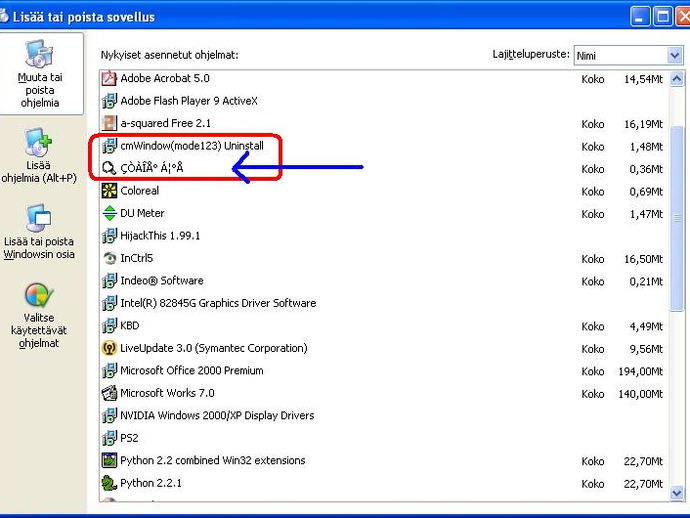Click the Lisää tai poista sovellus title bar icon

click(4, 16)
